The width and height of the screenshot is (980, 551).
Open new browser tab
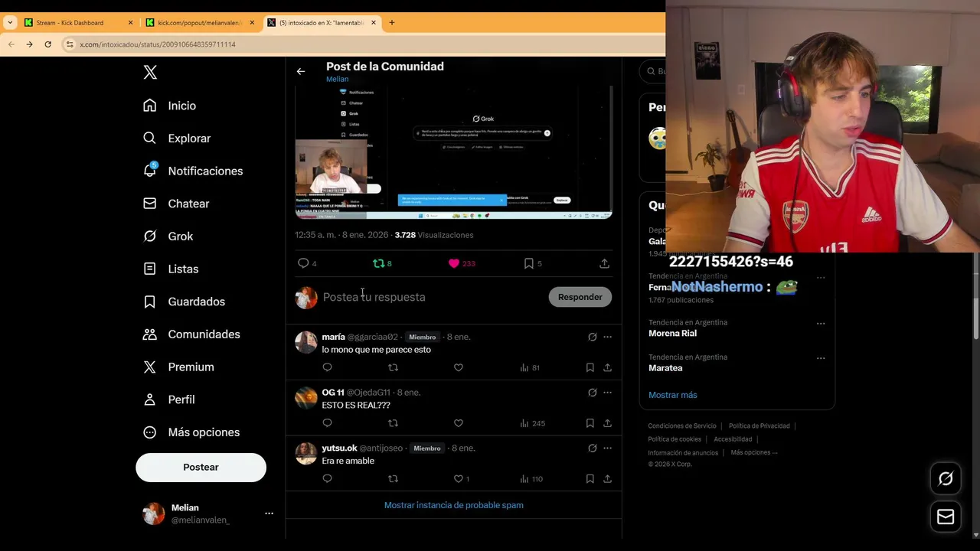click(x=391, y=23)
